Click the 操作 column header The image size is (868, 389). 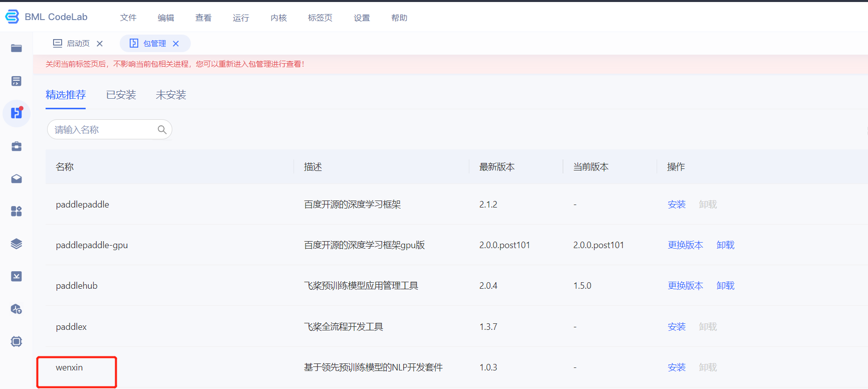coord(676,167)
